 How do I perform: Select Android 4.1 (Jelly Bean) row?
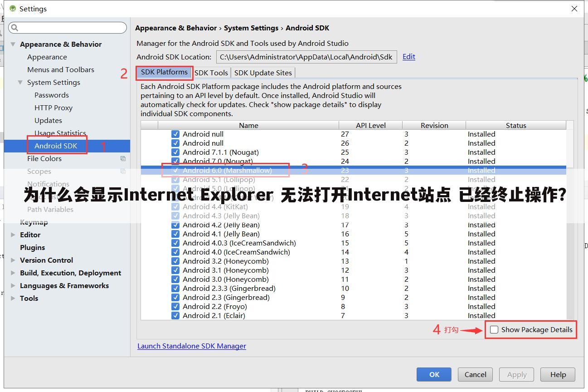coord(354,234)
